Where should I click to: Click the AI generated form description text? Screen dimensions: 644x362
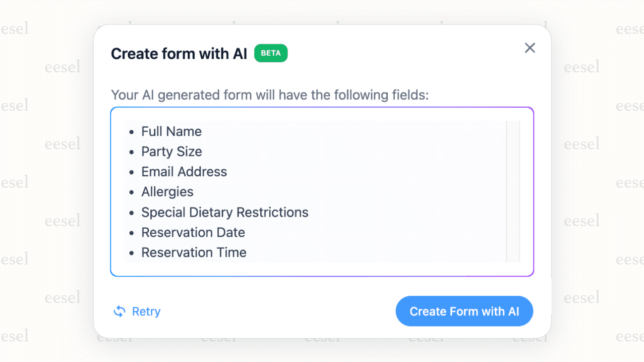(x=269, y=95)
